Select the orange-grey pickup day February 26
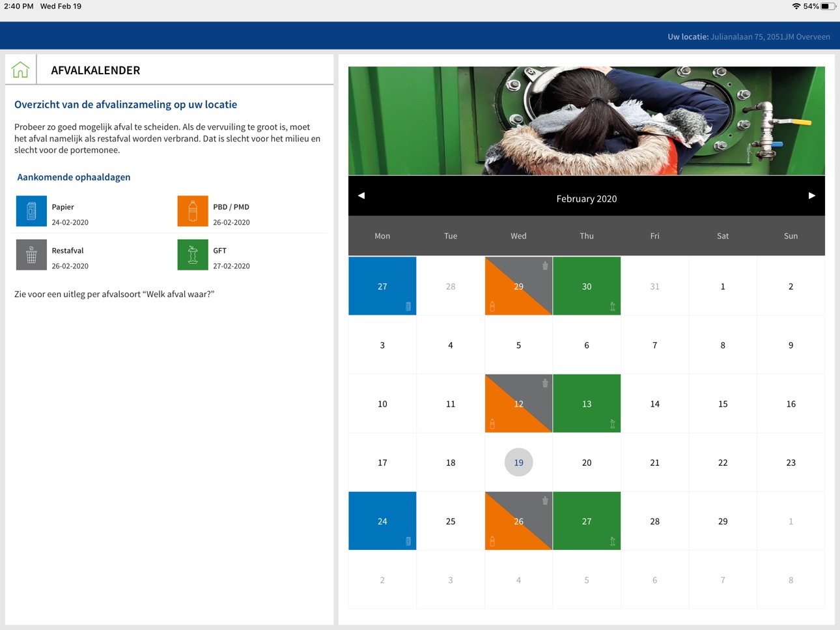 click(x=518, y=521)
